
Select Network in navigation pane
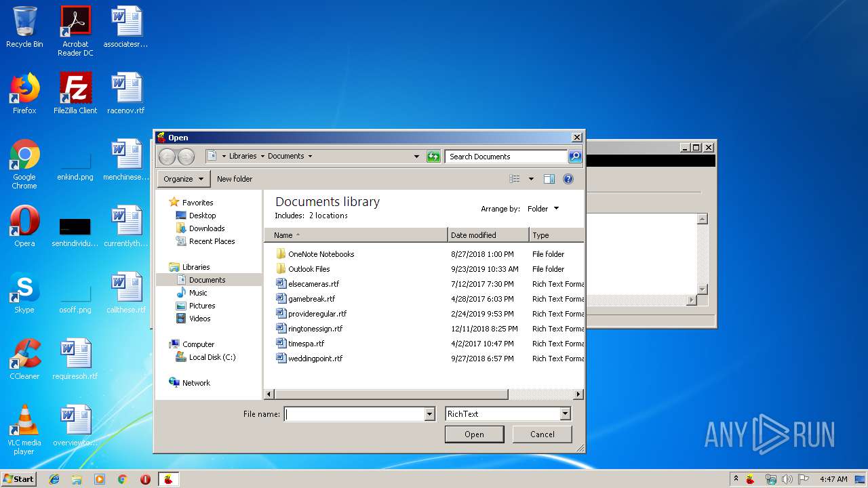click(196, 383)
